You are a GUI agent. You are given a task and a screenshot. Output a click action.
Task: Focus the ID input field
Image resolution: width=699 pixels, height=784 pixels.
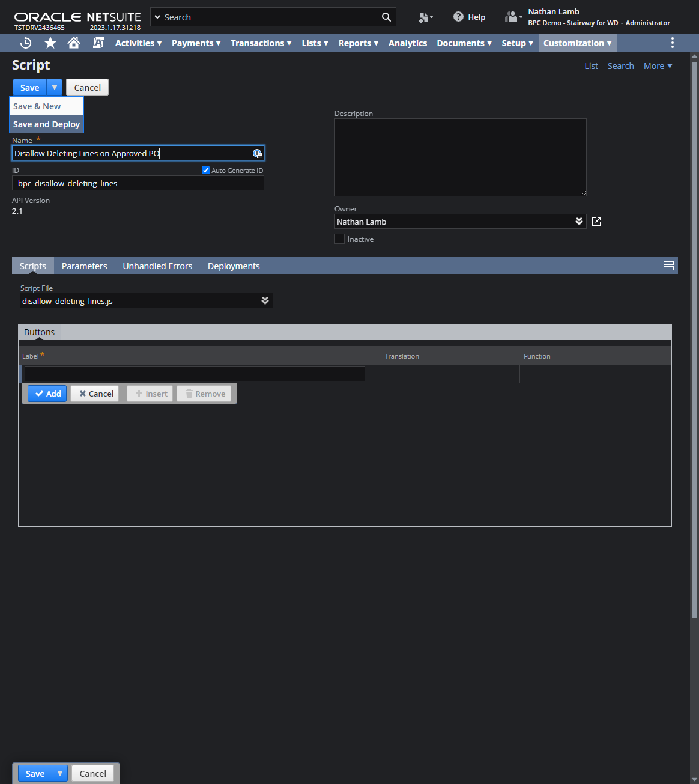[x=138, y=183]
